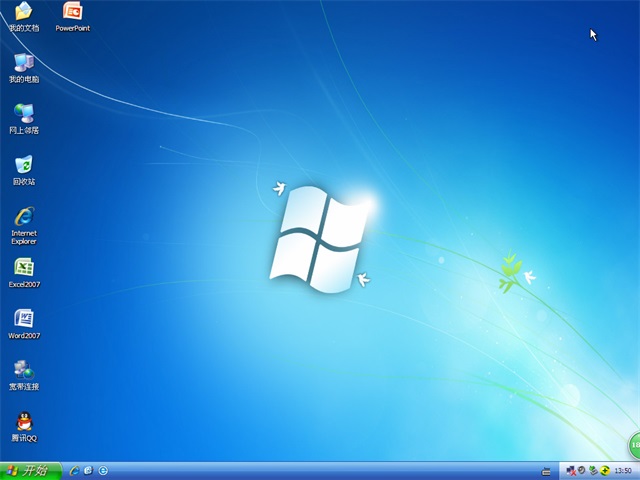Click the round blue 'e' Quick Launch icon

pyautogui.click(x=103, y=471)
